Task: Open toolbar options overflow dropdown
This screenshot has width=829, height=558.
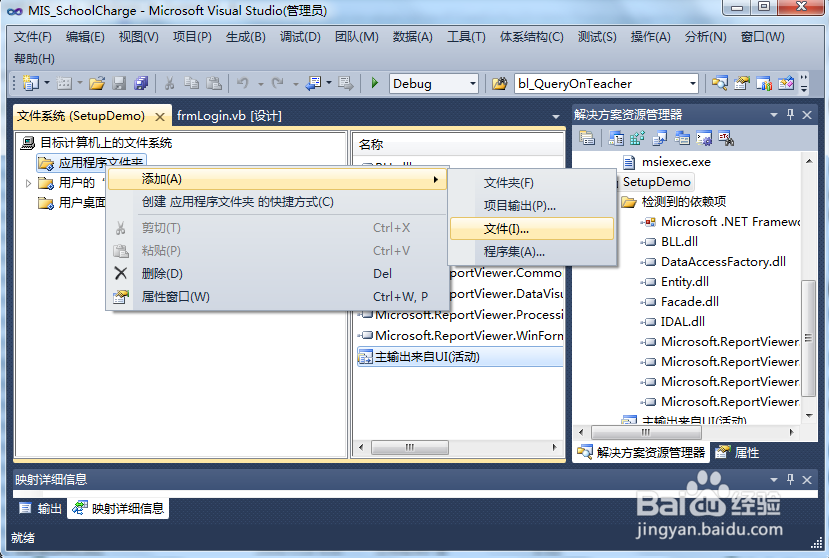Action: coord(804,84)
